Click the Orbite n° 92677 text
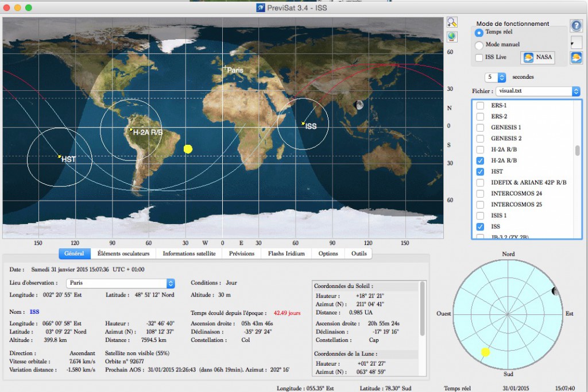Image resolution: width=588 pixels, height=392 pixels. tap(125, 361)
